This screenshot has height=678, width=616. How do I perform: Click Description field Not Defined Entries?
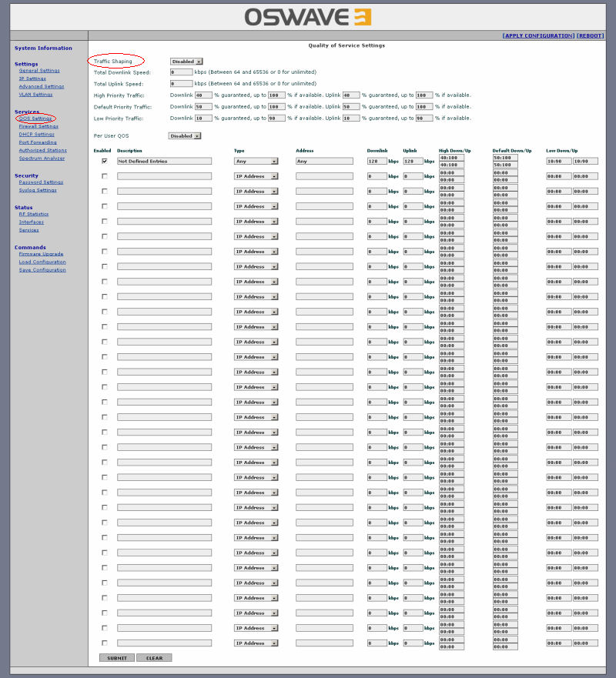click(164, 161)
